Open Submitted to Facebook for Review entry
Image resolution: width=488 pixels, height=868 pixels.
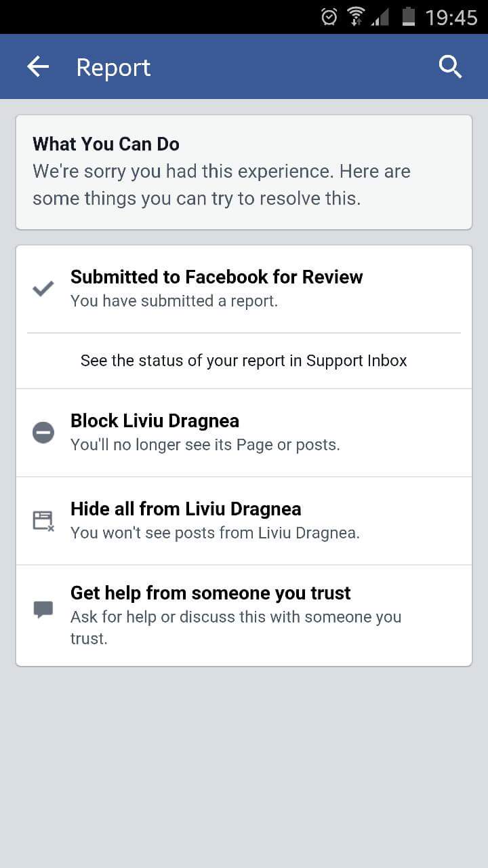point(244,289)
